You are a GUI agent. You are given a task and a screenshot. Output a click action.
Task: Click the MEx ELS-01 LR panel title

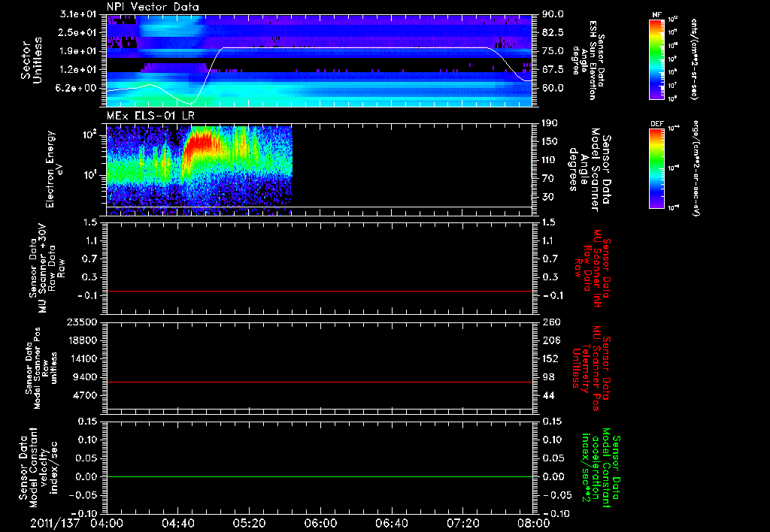150,116
